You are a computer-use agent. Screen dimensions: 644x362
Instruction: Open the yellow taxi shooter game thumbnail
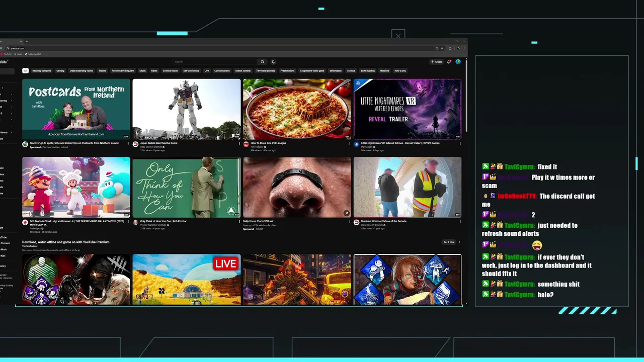point(297,280)
